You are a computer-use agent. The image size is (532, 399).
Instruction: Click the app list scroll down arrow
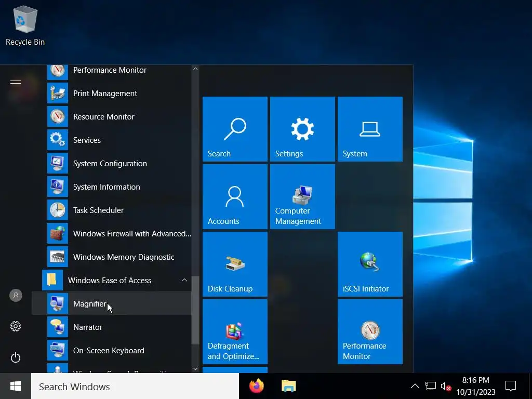click(195, 369)
